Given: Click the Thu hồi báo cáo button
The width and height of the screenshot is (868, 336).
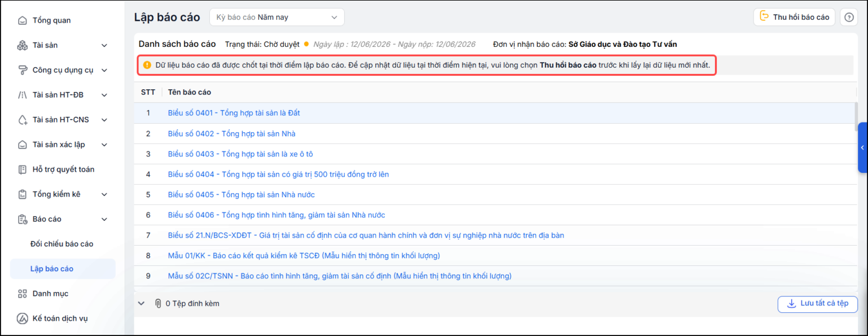Looking at the screenshot, I should coord(794,17).
